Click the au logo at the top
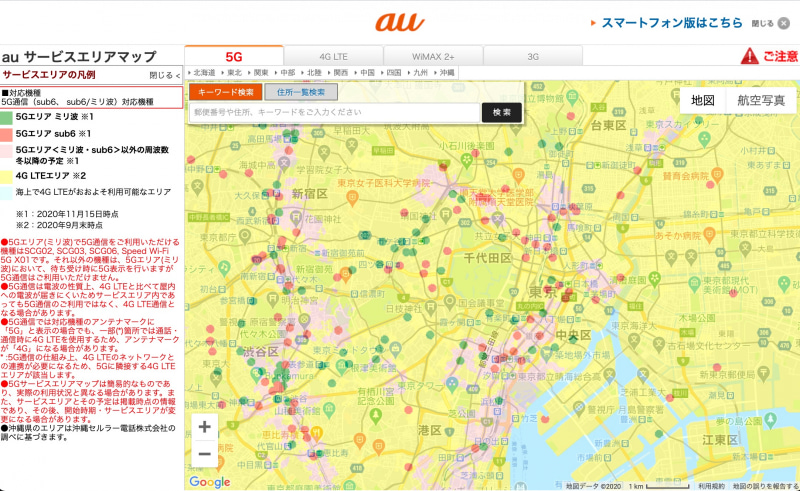Screen dimensions: 800x491 (399, 22)
